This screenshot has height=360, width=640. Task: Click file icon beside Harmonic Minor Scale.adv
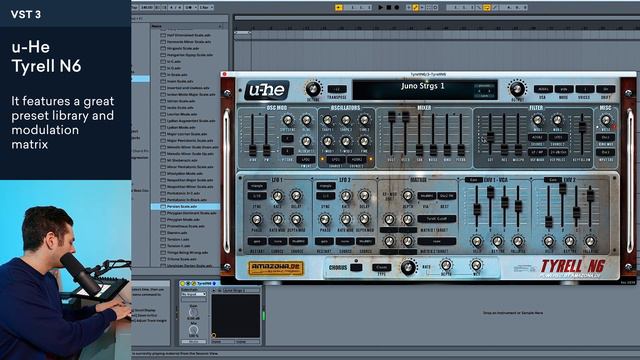[163, 42]
